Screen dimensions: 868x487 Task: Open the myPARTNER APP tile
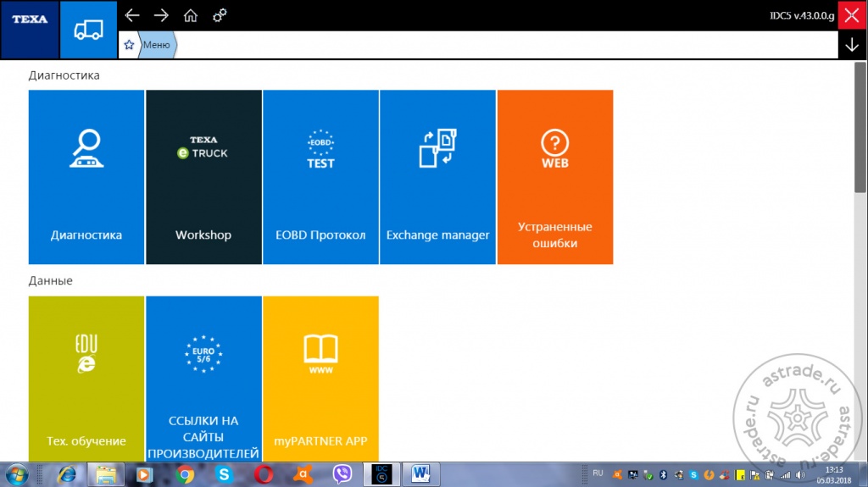click(320, 379)
